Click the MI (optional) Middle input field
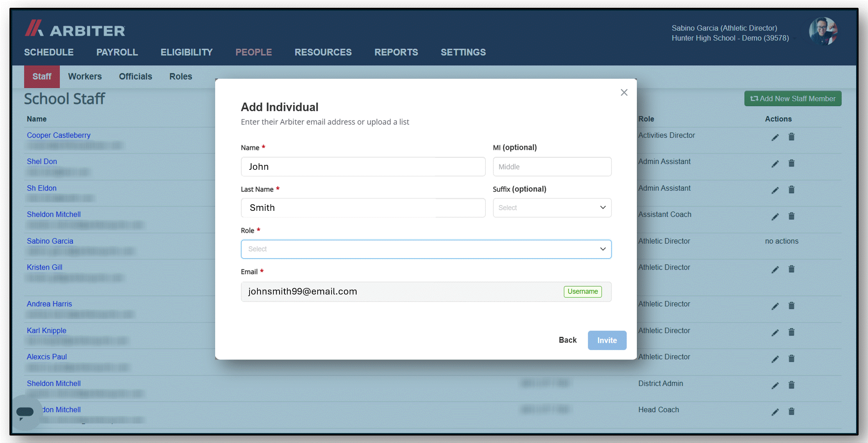The width and height of the screenshot is (868, 443). pos(552,167)
